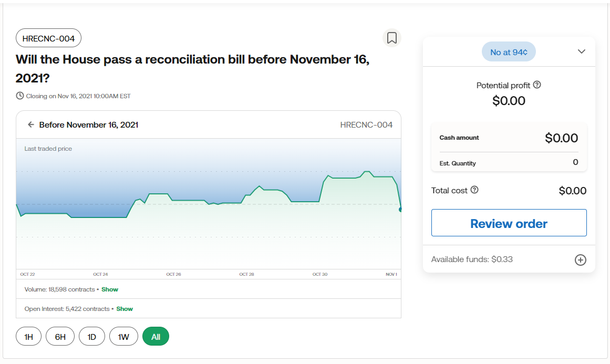Select the 6H time range
The width and height of the screenshot is (610, 364).
click(x=60, y=337)
